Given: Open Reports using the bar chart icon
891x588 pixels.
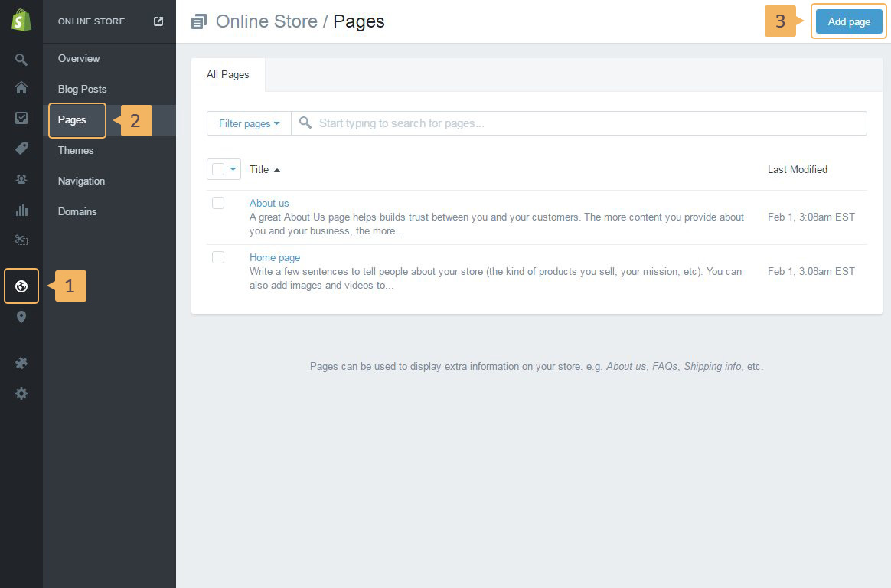Looking at the screenshot, I should pos(21,210).
